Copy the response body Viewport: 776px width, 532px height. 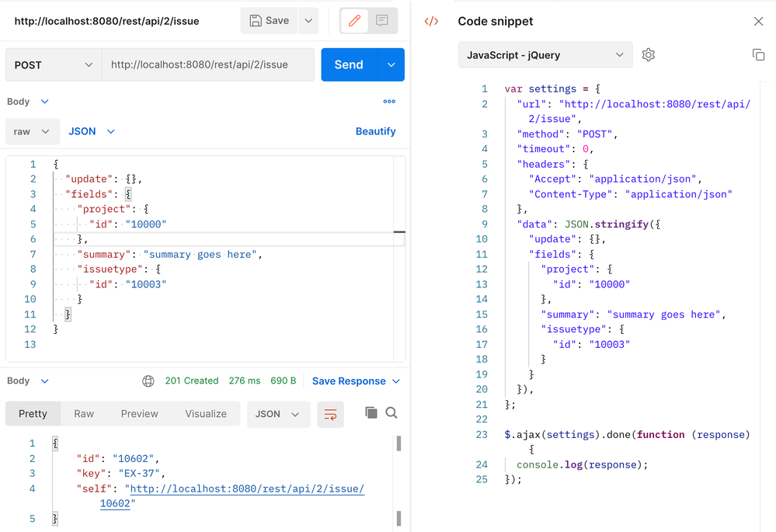(371, 412)
